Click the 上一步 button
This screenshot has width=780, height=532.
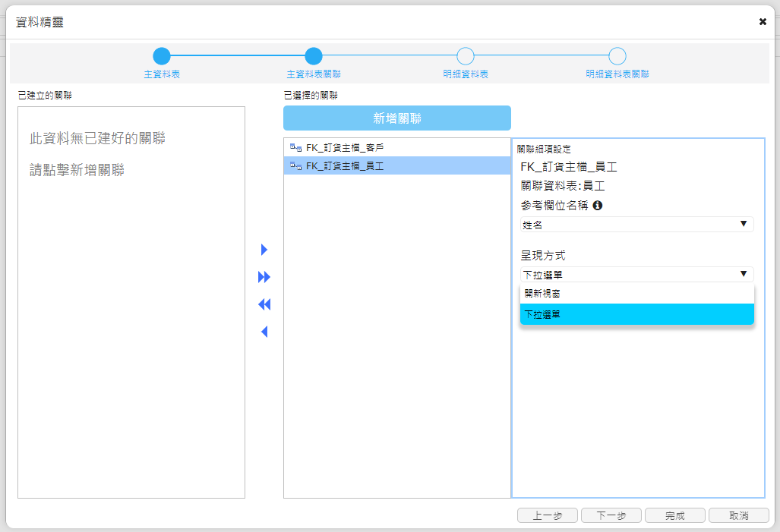tap(547, 515)
